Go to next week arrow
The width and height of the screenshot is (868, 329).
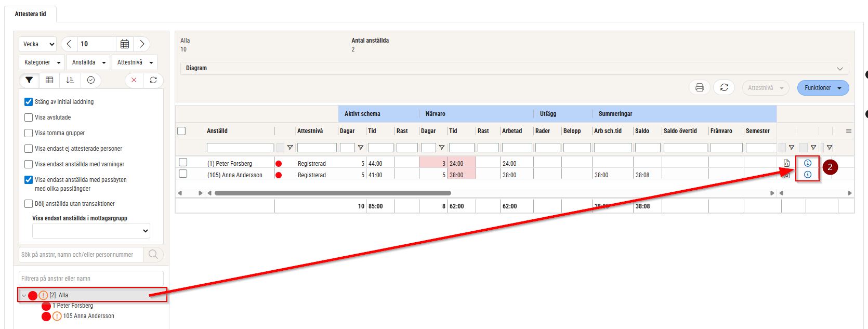[x=142, y=44]
